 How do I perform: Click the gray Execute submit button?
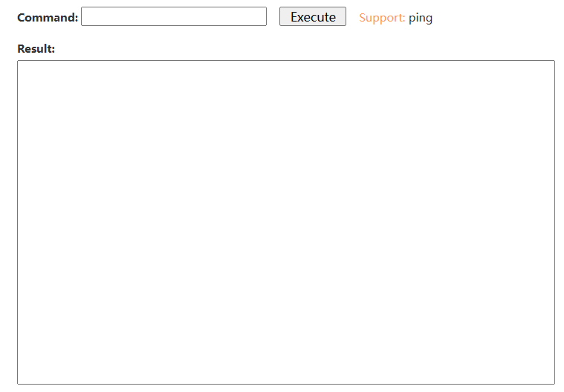312,17
